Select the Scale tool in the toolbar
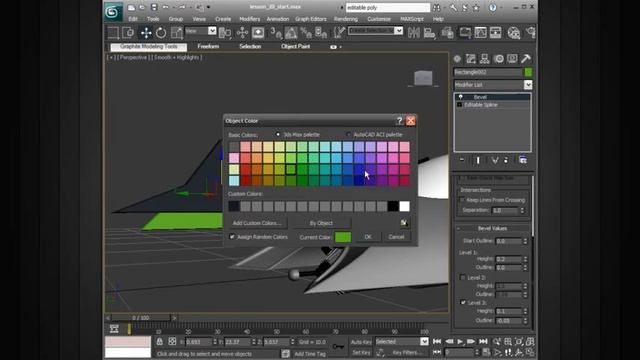This screenshot has height=360, width=640. pos(177,33)
